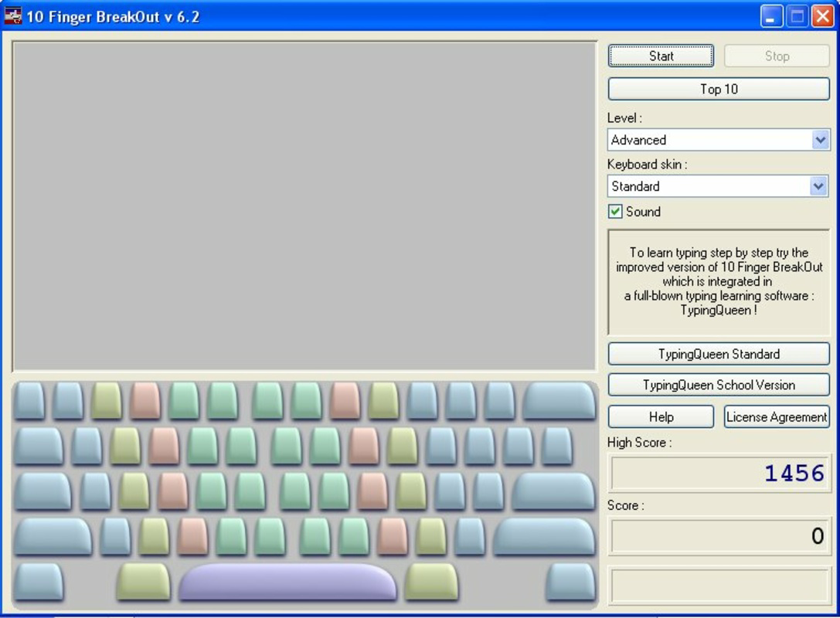Click the wide blue key ending the top keyboard row
This screenshot has height=618, width=840.
(x=559, y=401)
